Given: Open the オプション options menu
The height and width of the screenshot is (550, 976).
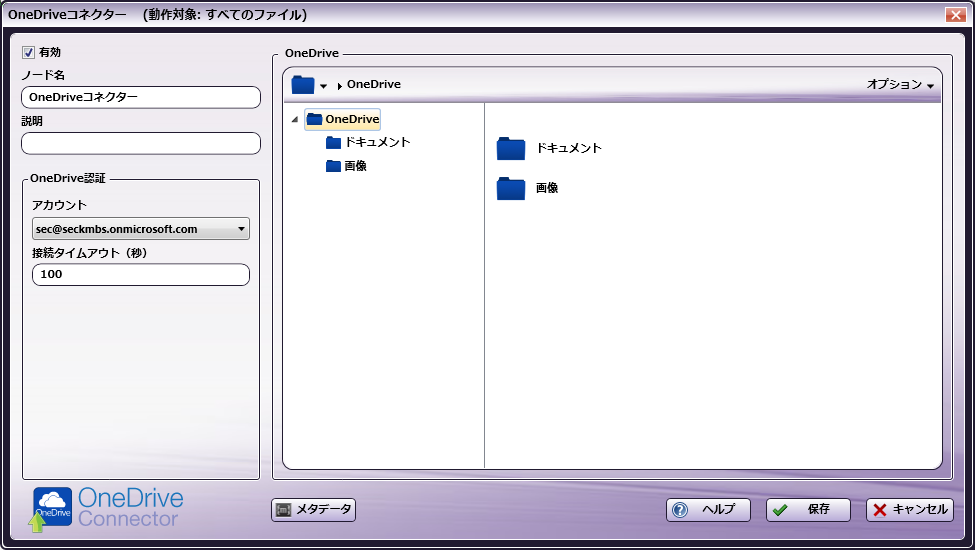Looking at the screenshot, I should pyautogui.click(x=900, y=84).
